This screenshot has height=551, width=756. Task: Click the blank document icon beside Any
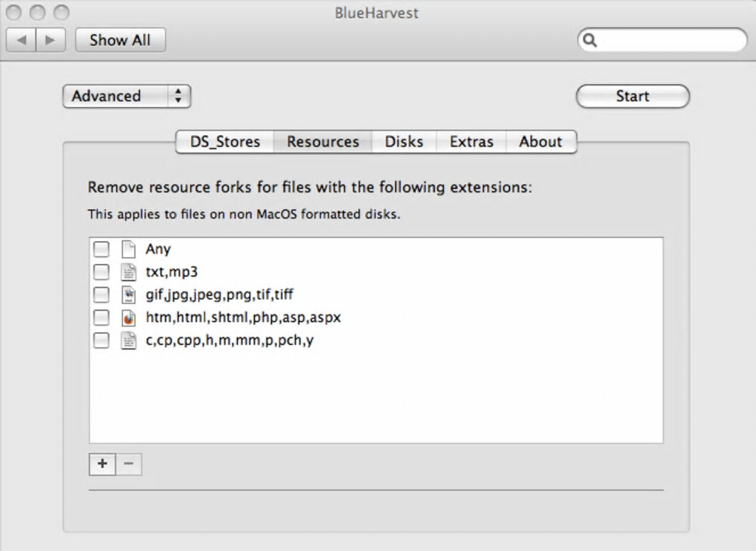[128, 249]
